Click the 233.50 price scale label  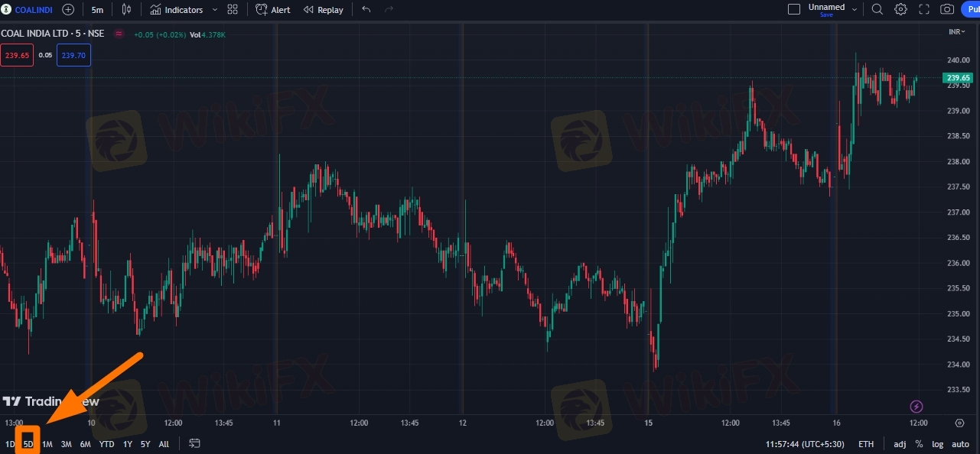click(959, 390)
